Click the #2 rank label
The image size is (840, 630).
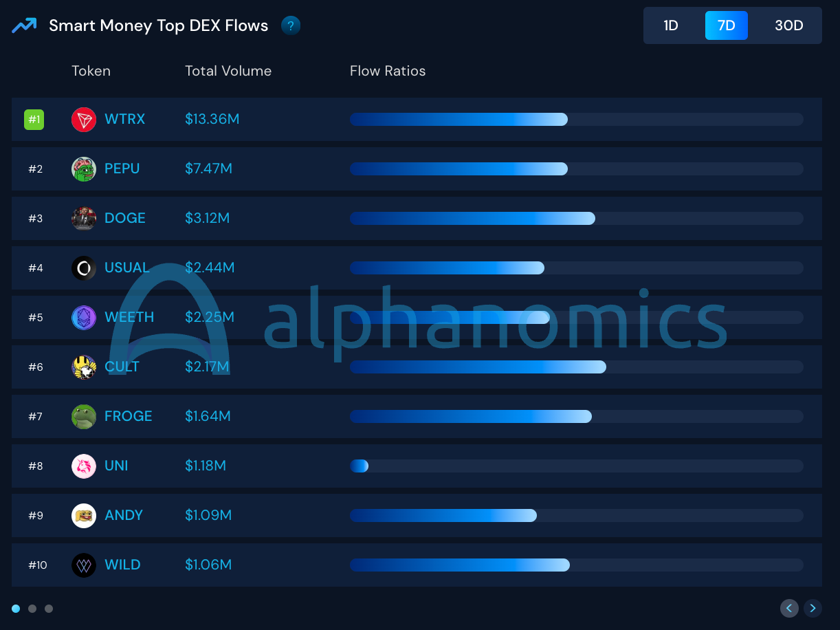coord(36,169)
